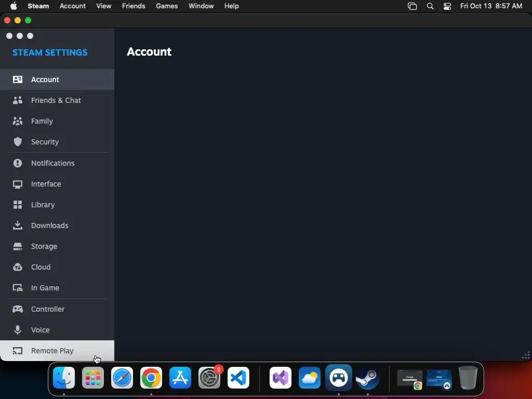532x399 pixels.
Task: Open the Window menu
Action: [x=201, y=6]
